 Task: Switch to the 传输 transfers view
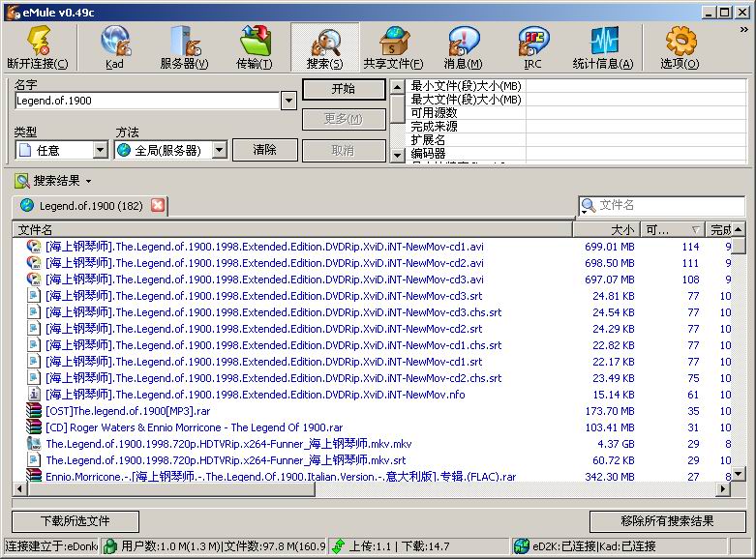[254, 47]
